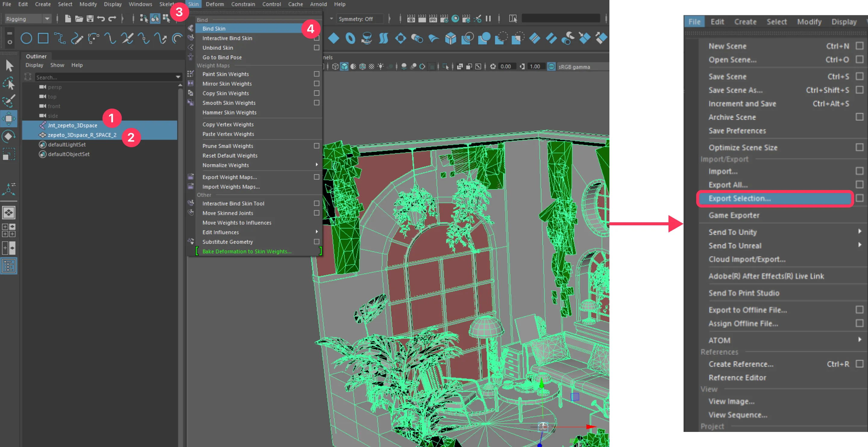868x447 pixels.
Task: Open Prune Small Weights option box
Action: (316, 146)
